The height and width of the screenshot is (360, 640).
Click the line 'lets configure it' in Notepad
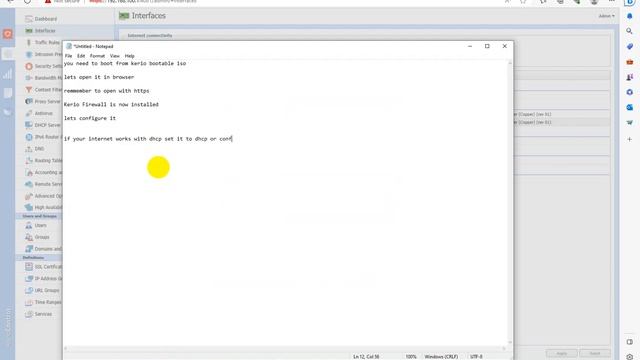(90, 118)
